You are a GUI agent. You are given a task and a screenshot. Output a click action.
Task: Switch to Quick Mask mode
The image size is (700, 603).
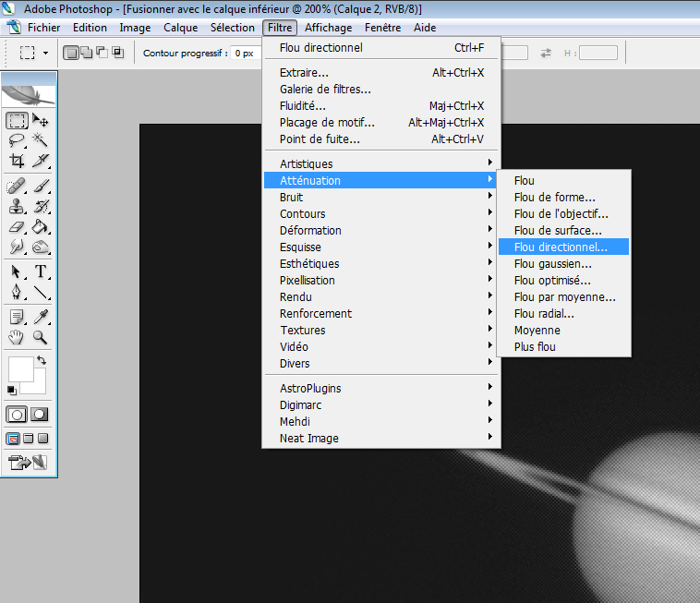coord(40,415)
